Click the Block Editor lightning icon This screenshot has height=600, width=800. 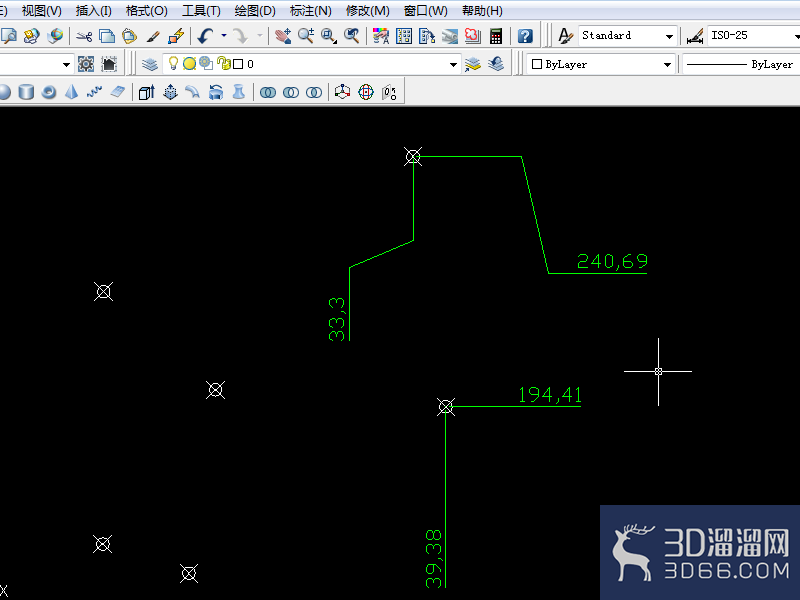[176, 36]
